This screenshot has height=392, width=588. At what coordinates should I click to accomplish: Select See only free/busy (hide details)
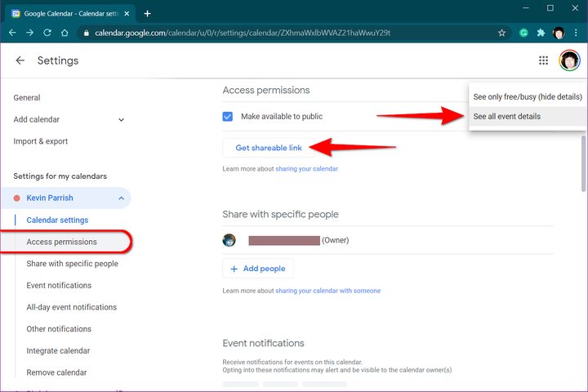coord(528,97)
